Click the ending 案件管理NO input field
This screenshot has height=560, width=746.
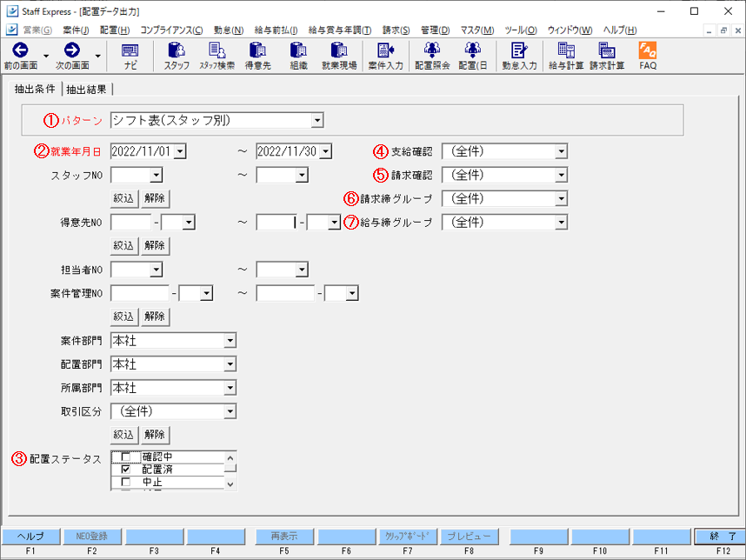point(285,294)
